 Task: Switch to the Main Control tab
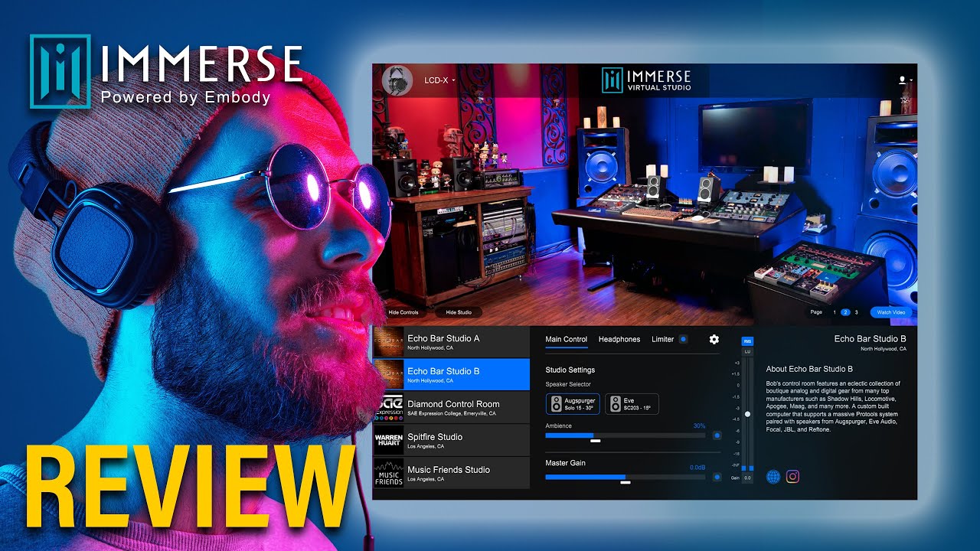(567, 339)
